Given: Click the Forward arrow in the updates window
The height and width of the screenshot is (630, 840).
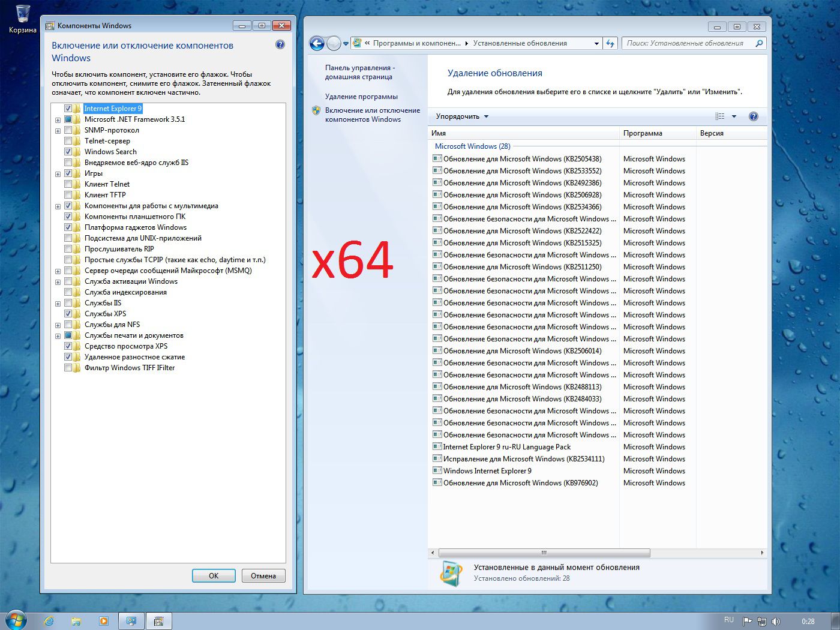Looking at the screenshot, I should pos(334,43).
